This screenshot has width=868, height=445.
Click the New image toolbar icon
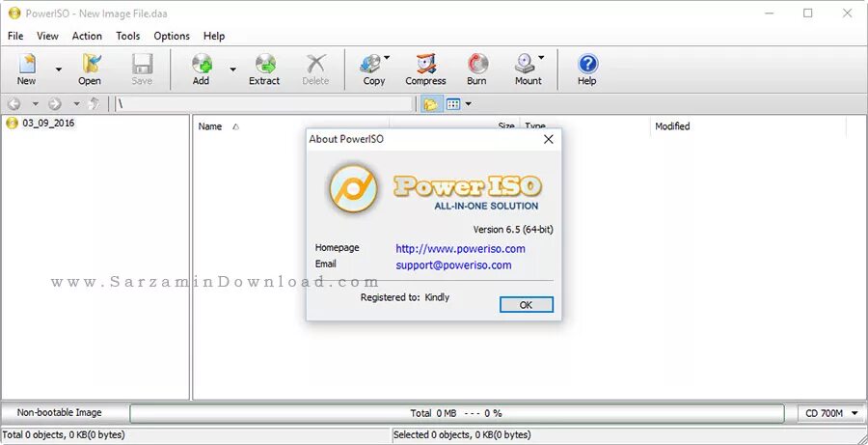(x=26, y=69)
